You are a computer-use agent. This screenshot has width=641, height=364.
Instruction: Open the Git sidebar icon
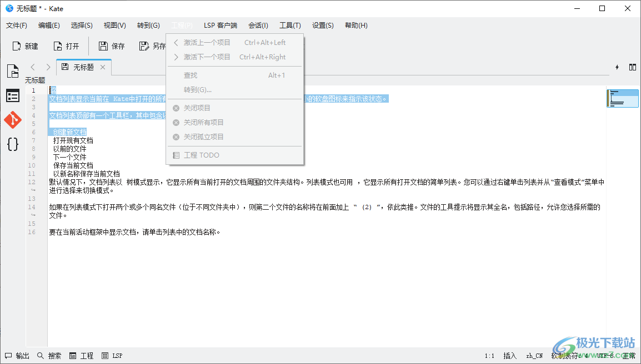point(13,120)
